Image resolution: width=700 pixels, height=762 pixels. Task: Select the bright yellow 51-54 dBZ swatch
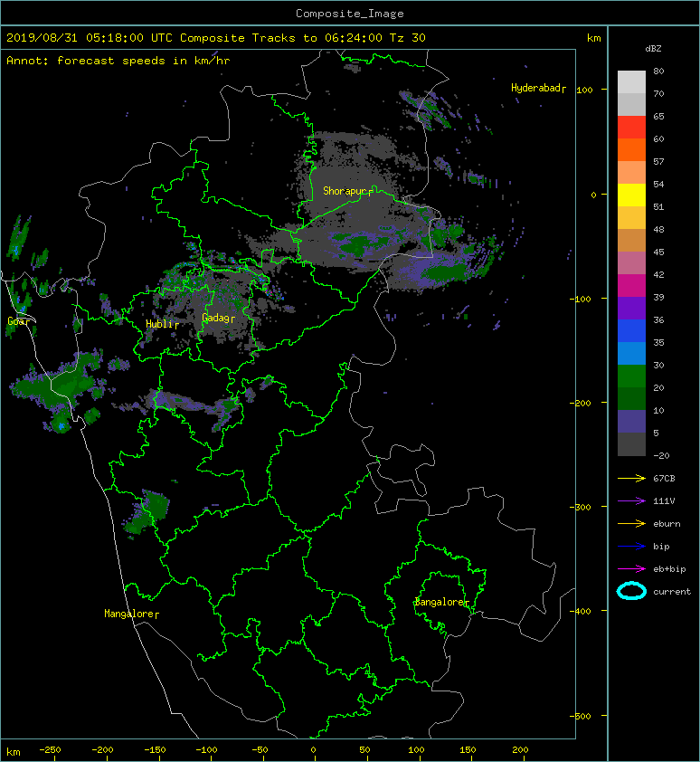[631, 195]
